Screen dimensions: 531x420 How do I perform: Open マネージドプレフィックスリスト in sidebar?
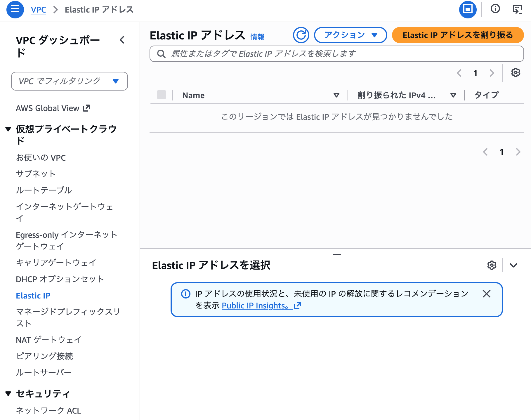point(68,317)
